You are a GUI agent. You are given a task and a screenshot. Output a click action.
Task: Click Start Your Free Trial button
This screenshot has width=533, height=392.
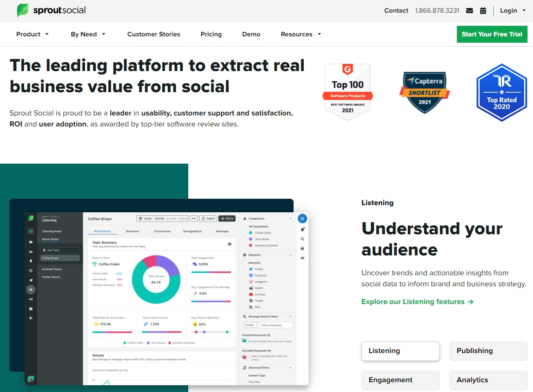492,34
